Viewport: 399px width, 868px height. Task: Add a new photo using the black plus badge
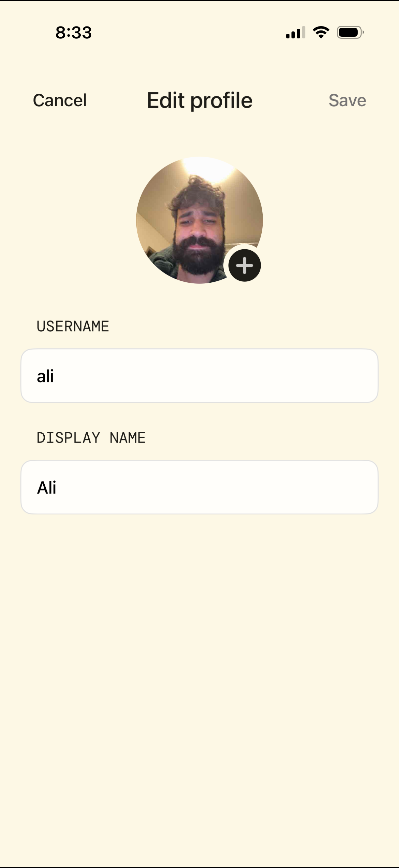pyautogui.click(x=244, y=265)
